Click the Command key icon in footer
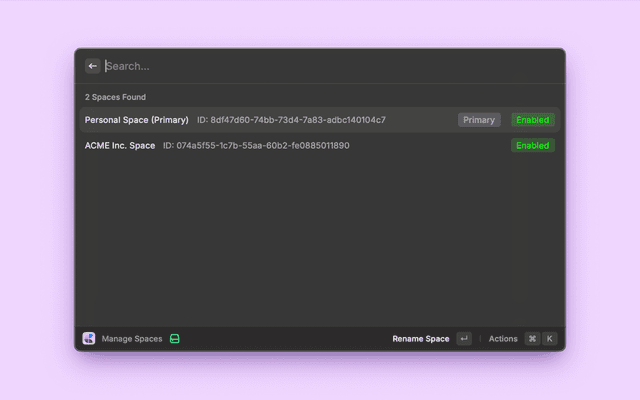Viewport: 640px width, 400px height. (532, 339)
